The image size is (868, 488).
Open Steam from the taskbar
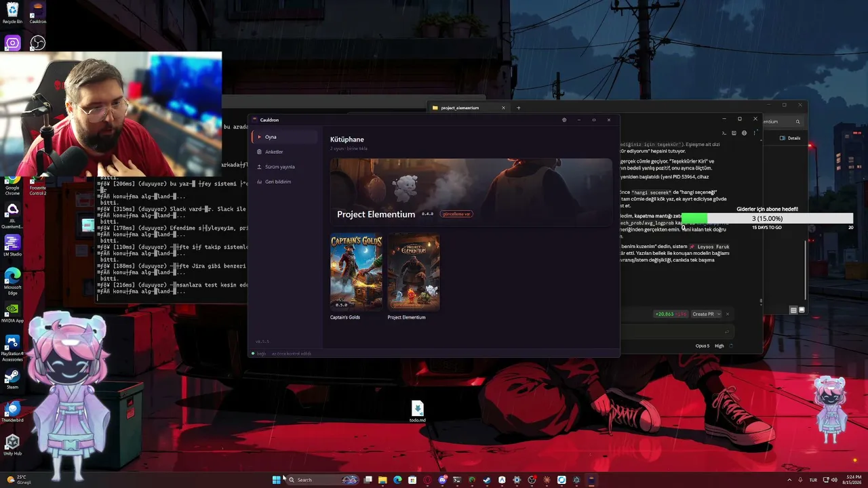(487, 480)
